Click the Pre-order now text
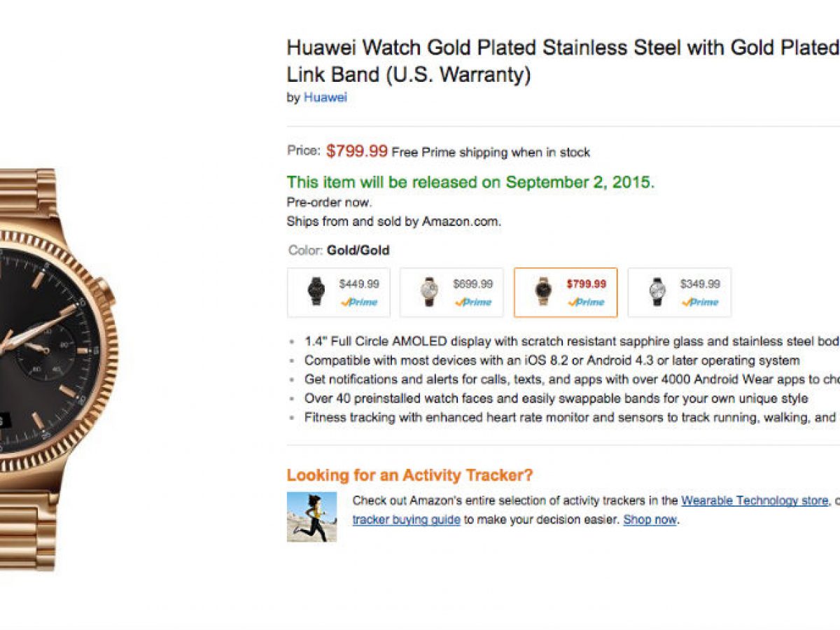 [329, 202]
